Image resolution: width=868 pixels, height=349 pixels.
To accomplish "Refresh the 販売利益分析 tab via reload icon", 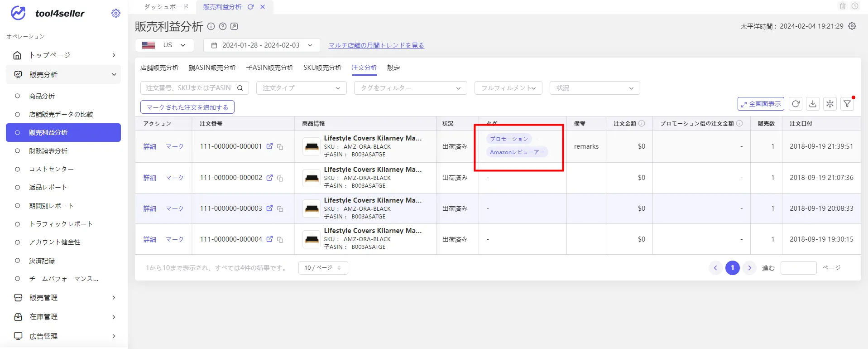I will pyautogui.click(x=250, y=7).
